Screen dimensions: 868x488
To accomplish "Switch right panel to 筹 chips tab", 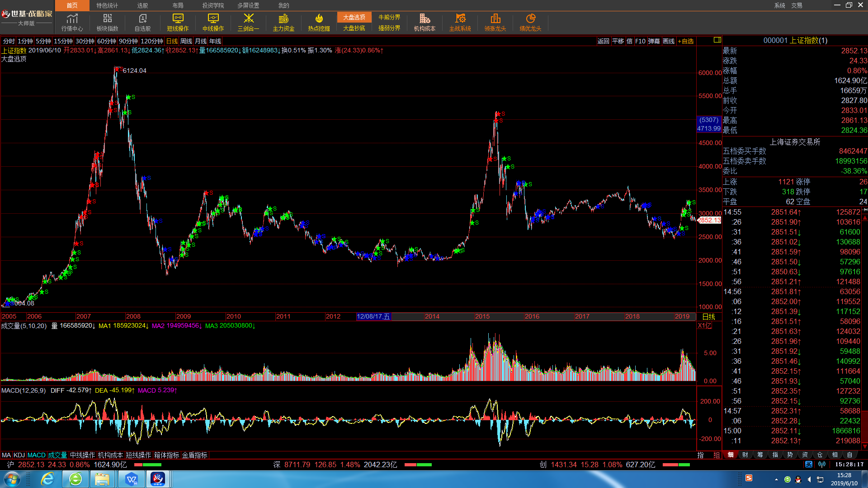I will coord(760,455).
